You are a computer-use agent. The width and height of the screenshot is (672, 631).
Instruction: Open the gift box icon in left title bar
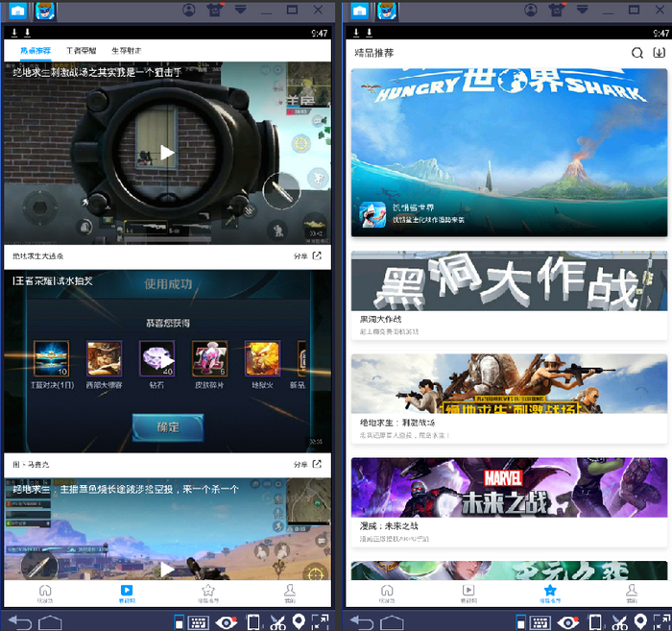coord(215,11)
